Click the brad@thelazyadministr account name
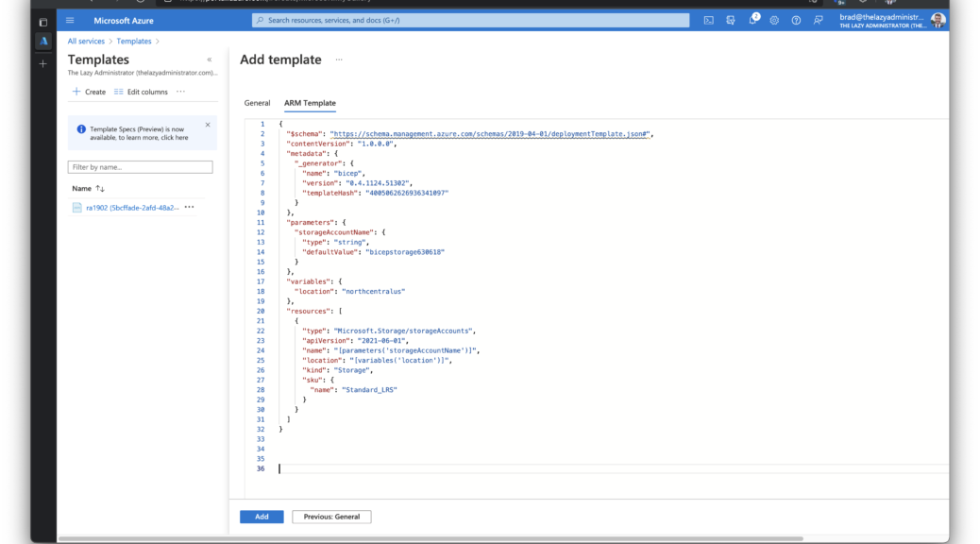This screenshot has width=980, height=544. click(x=882, y=18)
